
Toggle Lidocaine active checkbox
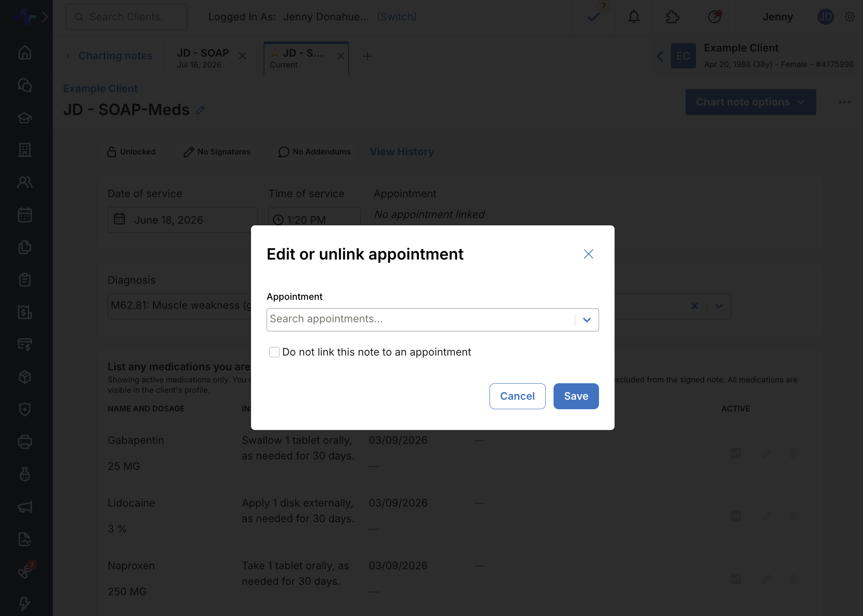(736, 516)
